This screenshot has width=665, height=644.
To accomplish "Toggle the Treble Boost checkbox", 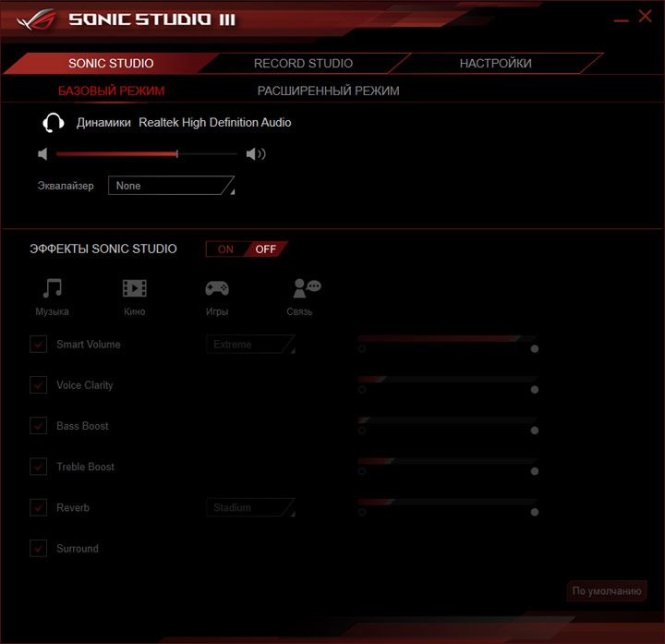I will [38, 467].
